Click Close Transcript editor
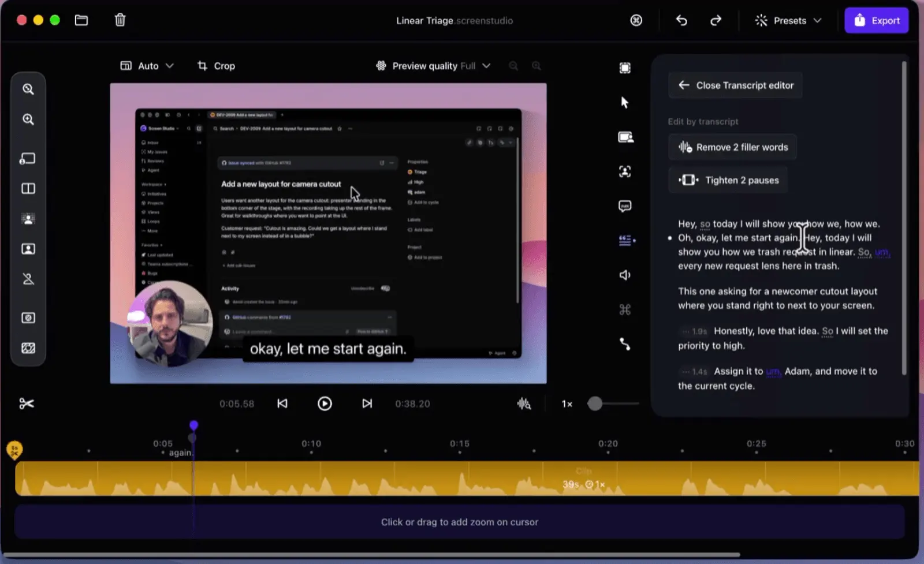Image resolution: width=924 pixels, height=564 pixels. [x=735, y=85]
